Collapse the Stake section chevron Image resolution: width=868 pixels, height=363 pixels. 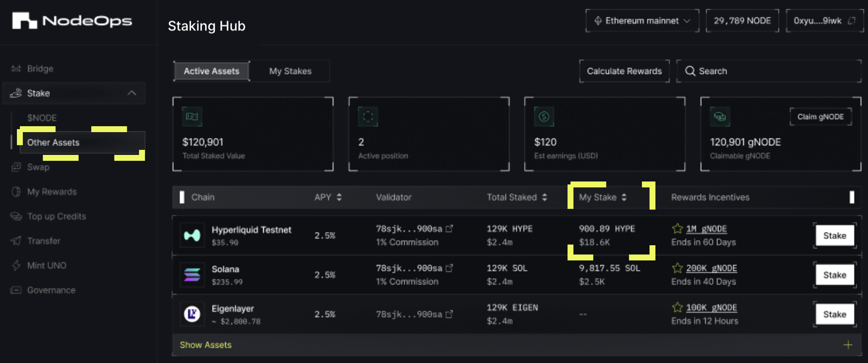132,93
